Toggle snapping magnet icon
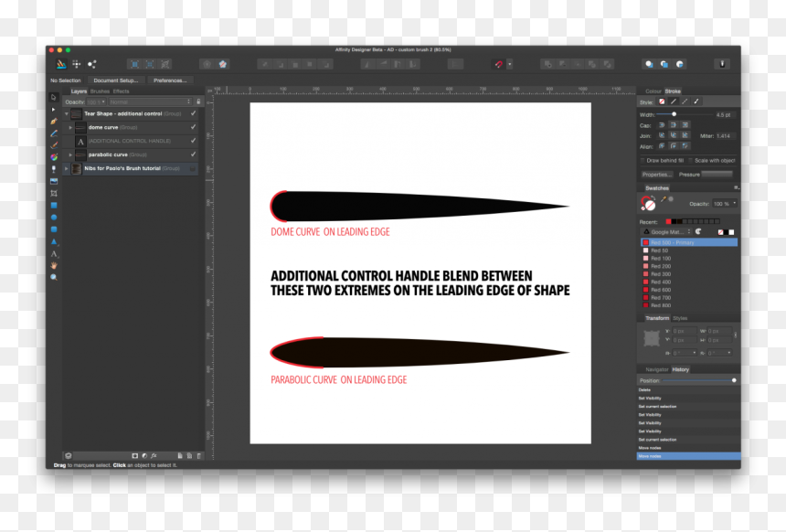 point(498,64)
